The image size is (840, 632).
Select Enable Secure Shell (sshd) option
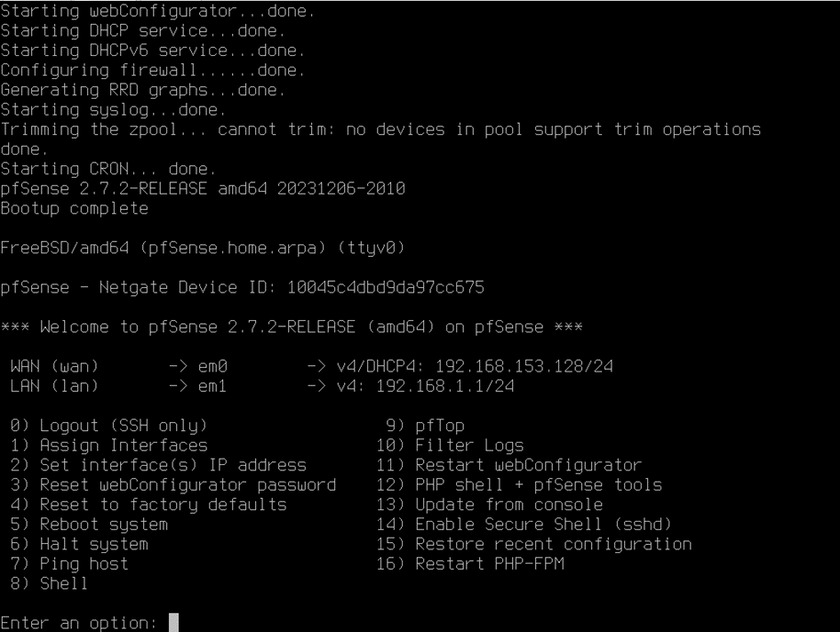pyautogui.click(x=524, y=524)
